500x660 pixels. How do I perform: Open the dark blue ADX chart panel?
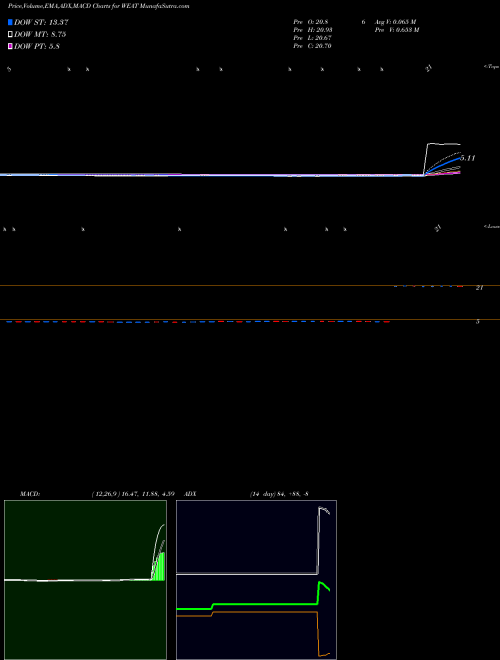256,580
